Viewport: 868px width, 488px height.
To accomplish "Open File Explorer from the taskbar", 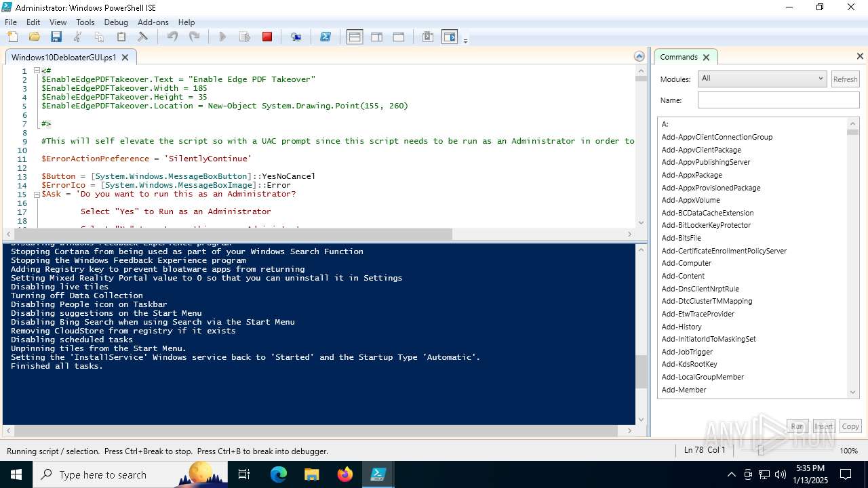I will [311, 474].
